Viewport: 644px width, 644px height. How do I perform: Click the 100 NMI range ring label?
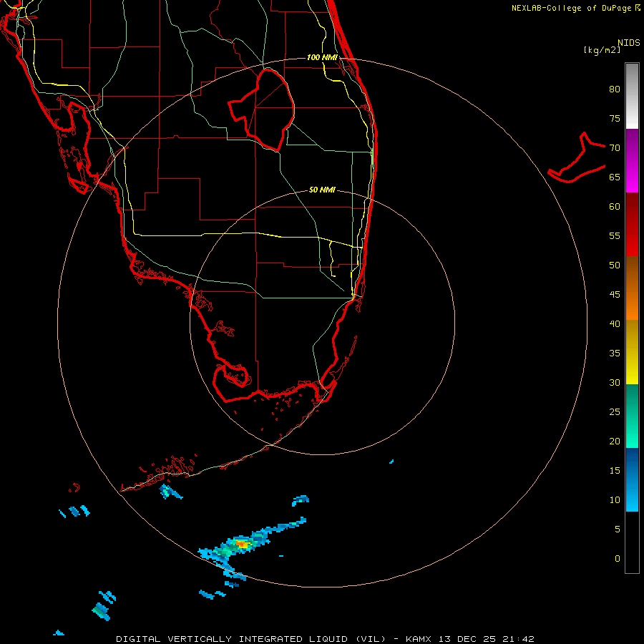tap(322, 57)
